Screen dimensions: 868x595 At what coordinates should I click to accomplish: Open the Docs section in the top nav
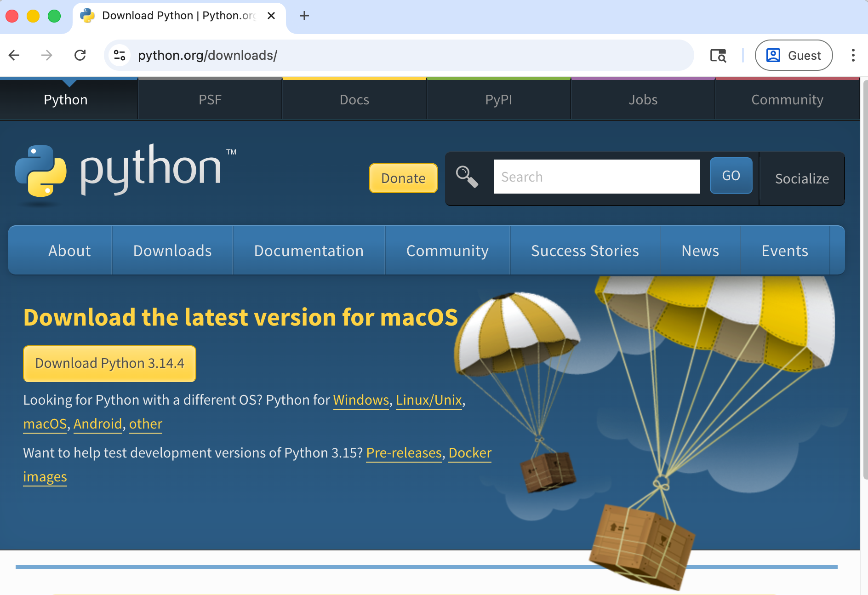coord(354,99)
